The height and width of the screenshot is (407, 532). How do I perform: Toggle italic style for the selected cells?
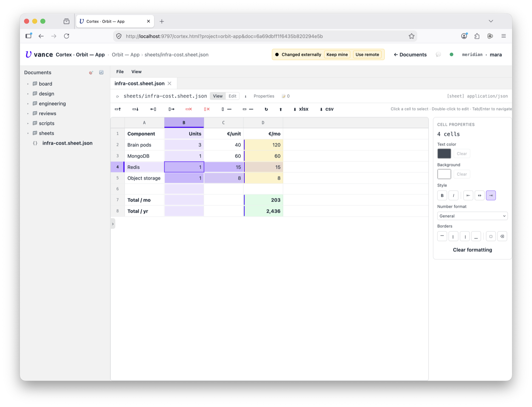453,196
